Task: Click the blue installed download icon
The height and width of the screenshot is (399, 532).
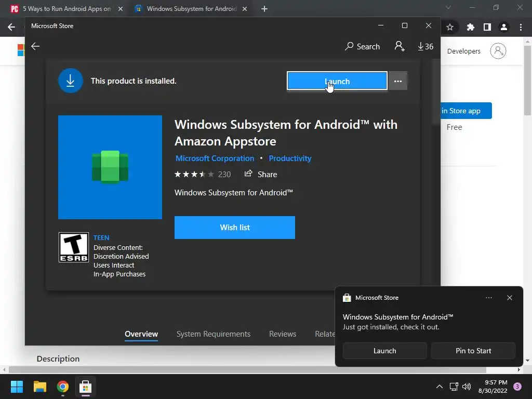Action: (71, 81)
